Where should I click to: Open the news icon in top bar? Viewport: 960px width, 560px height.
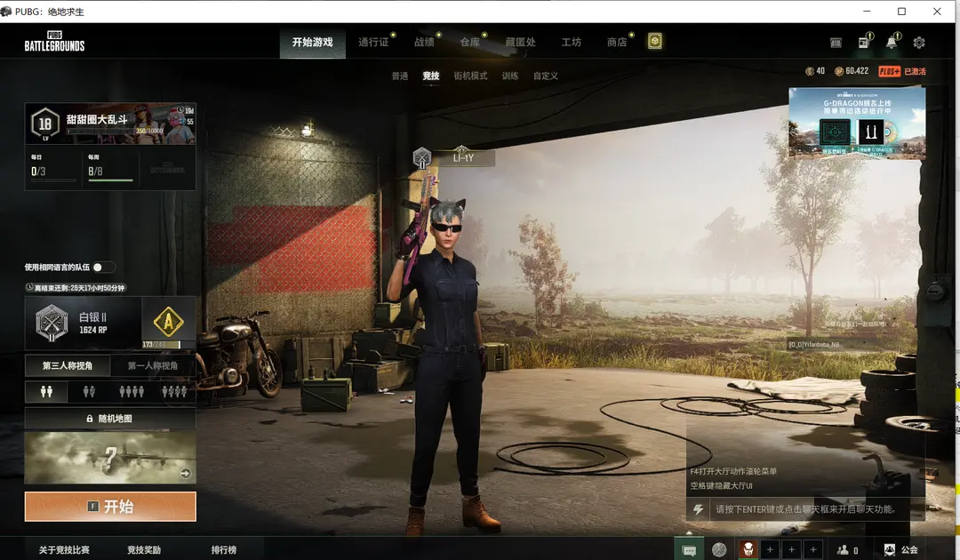click(863, 43)
